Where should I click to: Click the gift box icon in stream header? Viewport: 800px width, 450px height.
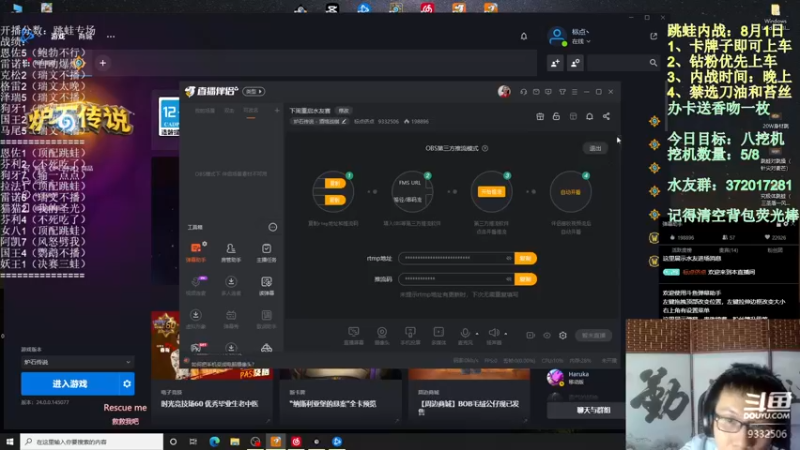pyautogui.click(x=540, y=116)
